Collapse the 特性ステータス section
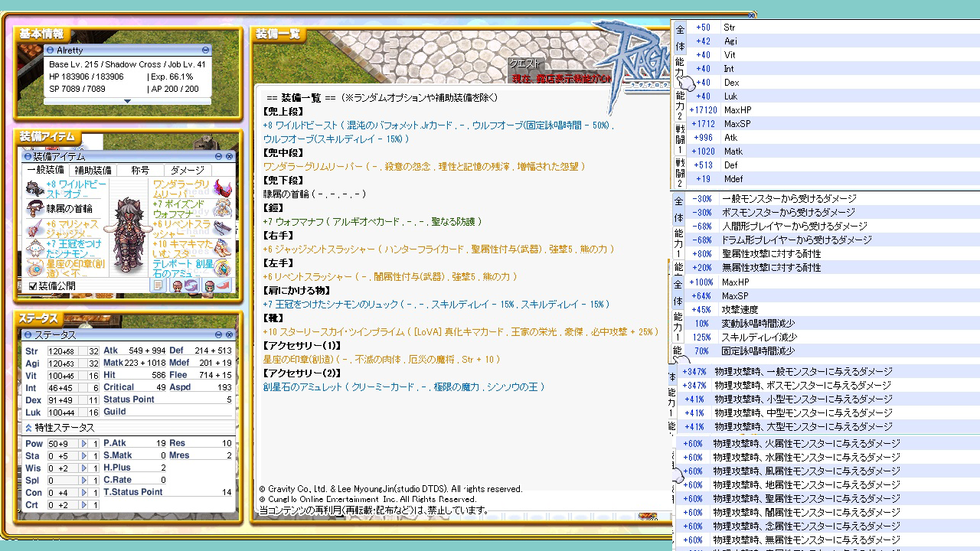This screenshot has height=551, width=980. 28,428
